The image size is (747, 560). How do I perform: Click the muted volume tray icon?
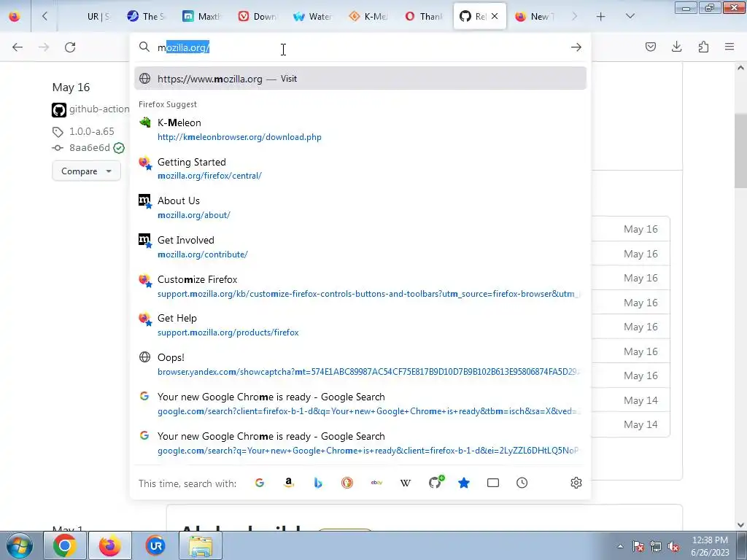coord(673,546)
